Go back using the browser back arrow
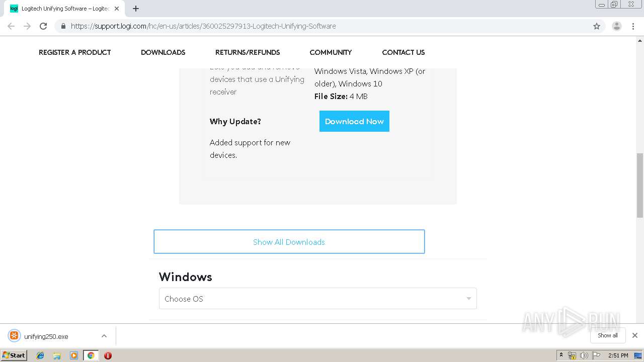 pos(11,26)
